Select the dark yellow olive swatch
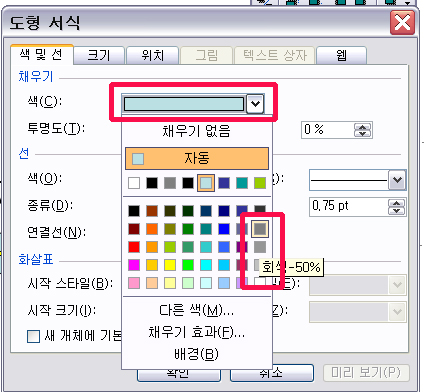The height and width of the screenshot is (392, 424). pos(170,229)
